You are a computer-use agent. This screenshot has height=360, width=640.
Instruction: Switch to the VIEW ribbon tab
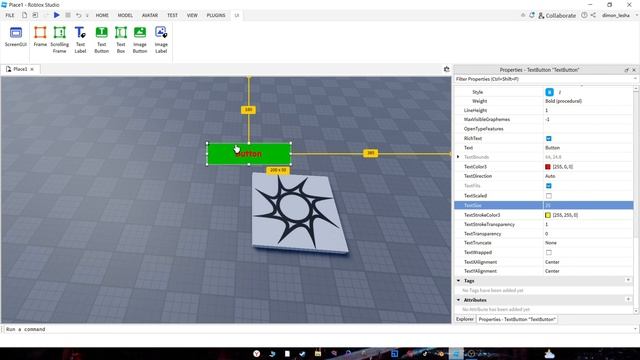coord(192,16)
